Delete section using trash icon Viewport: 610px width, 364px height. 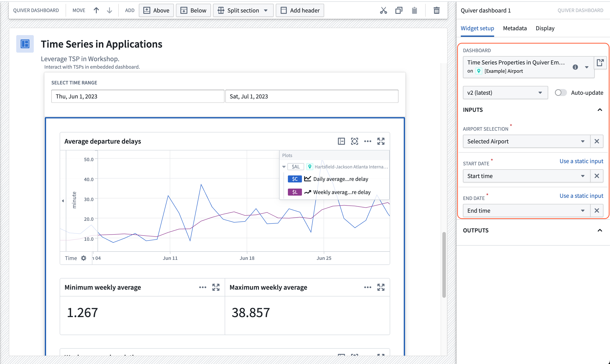[436, 10]
